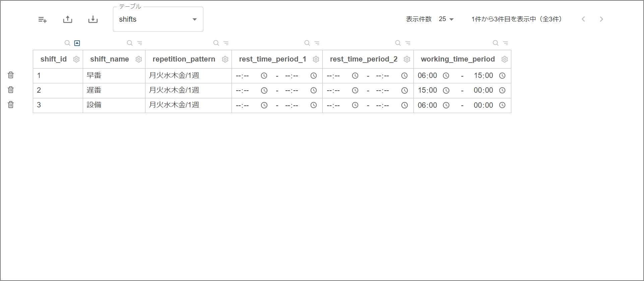Screen dimensions: 644x281
Task: Click working end time 00:00 in 設備 row
Action: coord(483,105)
